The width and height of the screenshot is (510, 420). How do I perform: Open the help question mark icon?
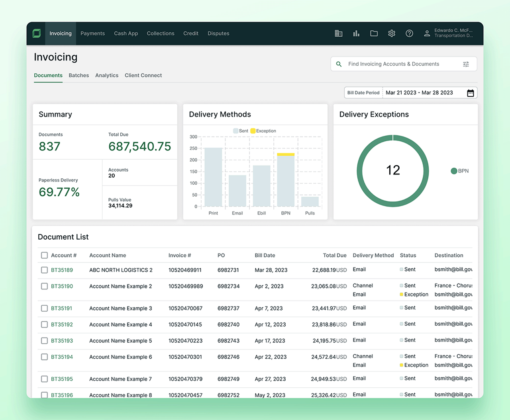pos(409,33)
